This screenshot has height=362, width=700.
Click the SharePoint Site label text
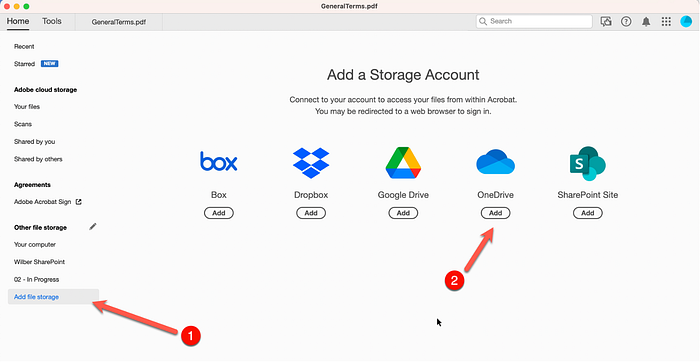pos(588,195)
